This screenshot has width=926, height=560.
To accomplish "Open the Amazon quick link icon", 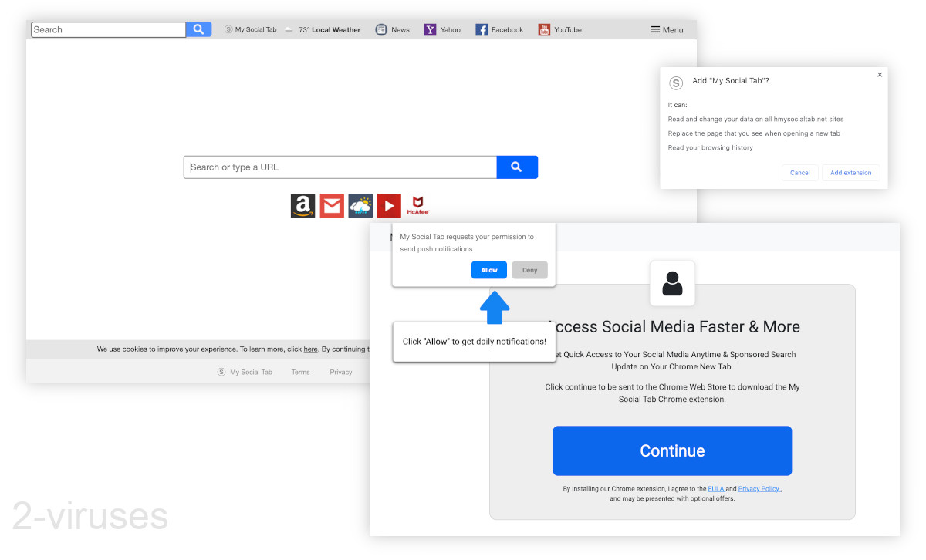I will click(302, 205).
